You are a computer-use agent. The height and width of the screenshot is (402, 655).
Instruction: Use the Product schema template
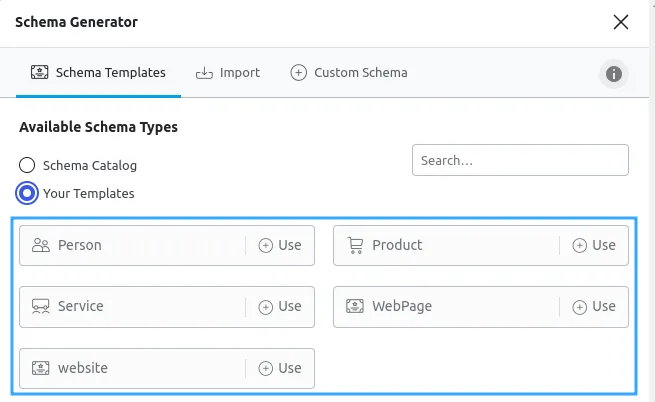coord(594,245)
